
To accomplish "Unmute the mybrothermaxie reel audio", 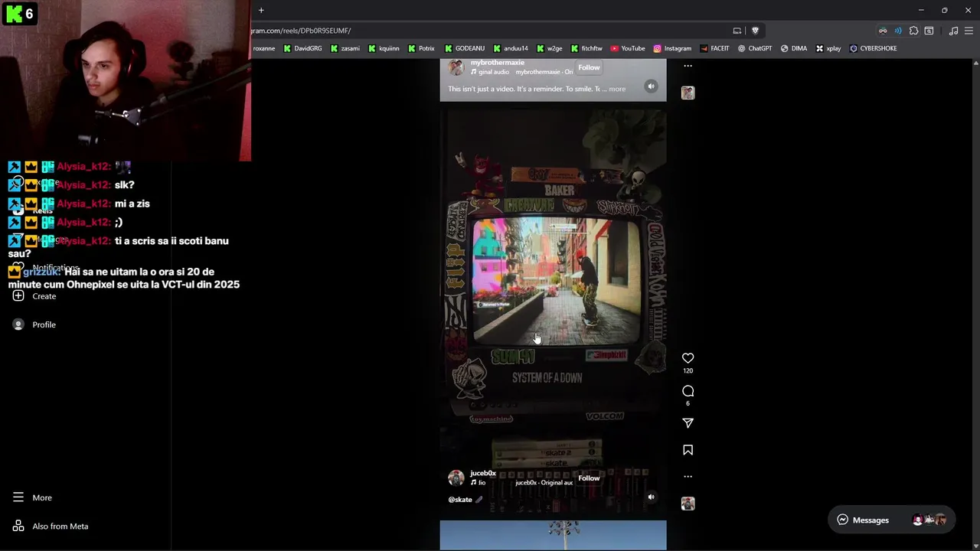I will click(651, 86).
